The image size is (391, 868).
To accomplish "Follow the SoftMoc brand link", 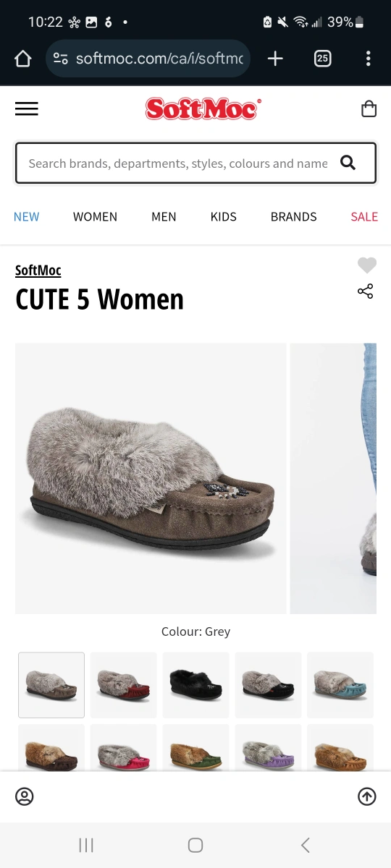I will (38, 271).
